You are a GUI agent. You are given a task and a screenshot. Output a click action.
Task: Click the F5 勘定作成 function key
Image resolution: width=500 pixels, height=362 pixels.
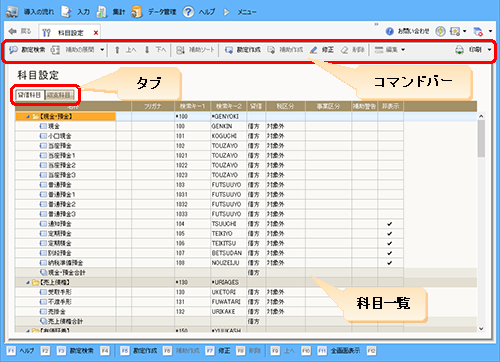[139, 351]
